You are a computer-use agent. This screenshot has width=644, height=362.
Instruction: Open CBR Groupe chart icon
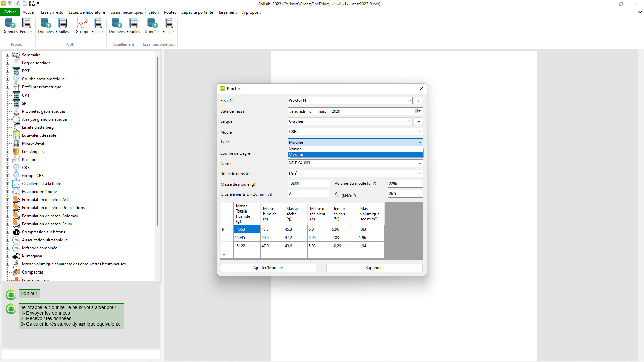pos(82,26)
